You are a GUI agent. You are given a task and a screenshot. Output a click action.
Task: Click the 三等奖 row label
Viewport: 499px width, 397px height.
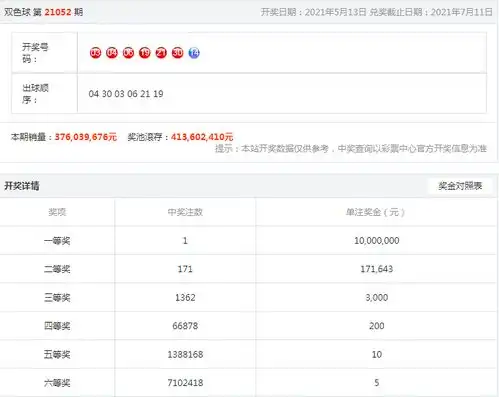coord(57,297)
